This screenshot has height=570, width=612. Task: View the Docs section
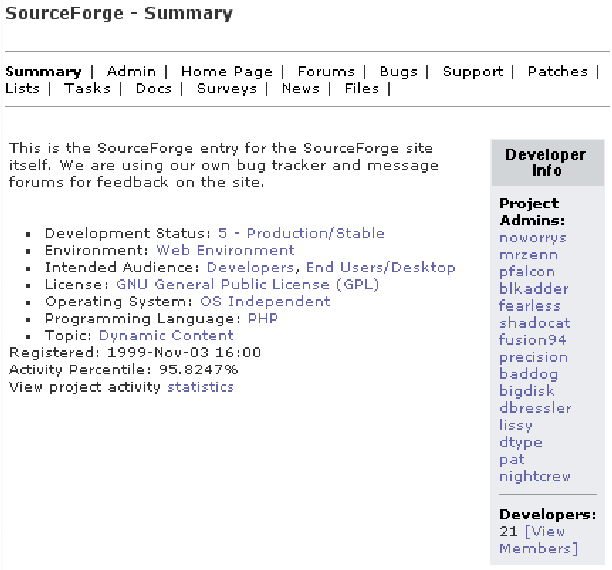pyautogui.click(x=154, y=89)
